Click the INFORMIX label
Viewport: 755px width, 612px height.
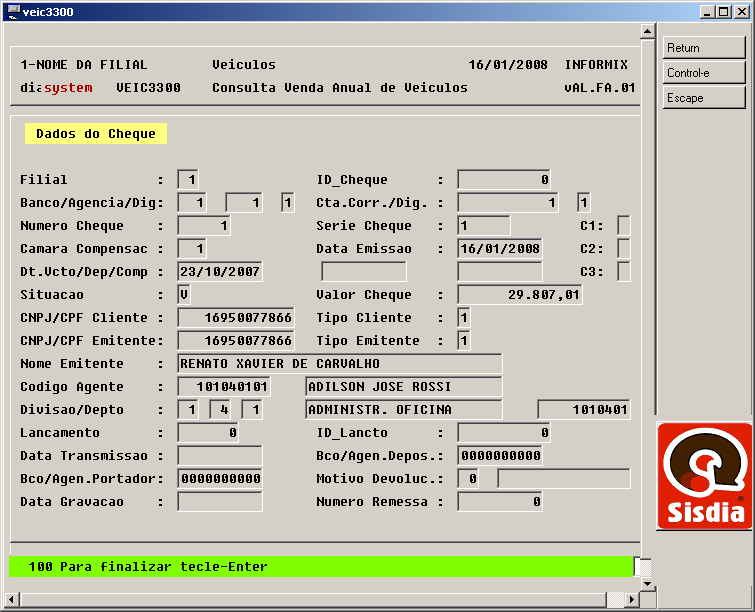pos(596,65)
